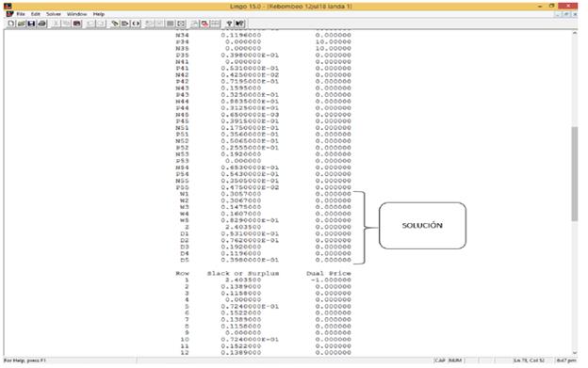This screenshot has width=588, height=368.
Task: Click row number 12 in the Slack table
Action: pos(185,353)
